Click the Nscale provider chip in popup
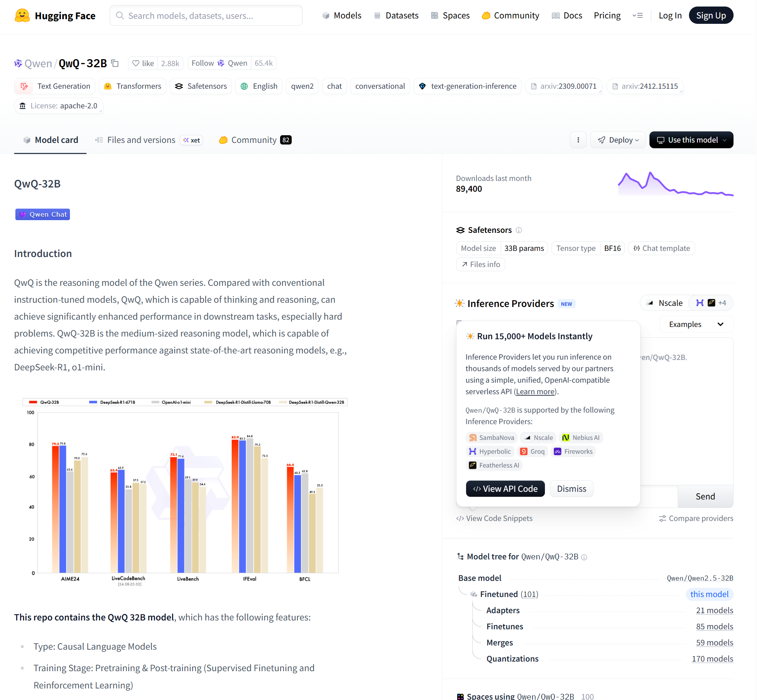Screen dimensions: 757x700 click(538, 438)
